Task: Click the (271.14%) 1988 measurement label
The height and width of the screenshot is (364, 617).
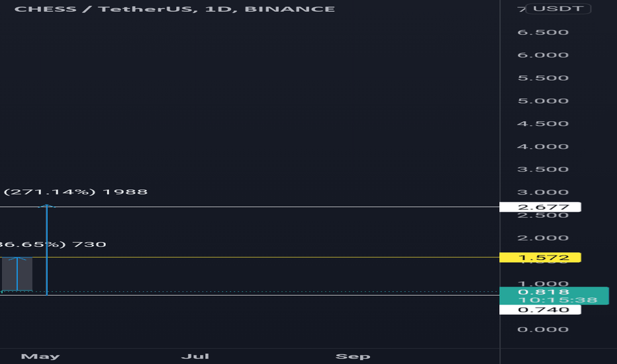Action: click(75, 192)
